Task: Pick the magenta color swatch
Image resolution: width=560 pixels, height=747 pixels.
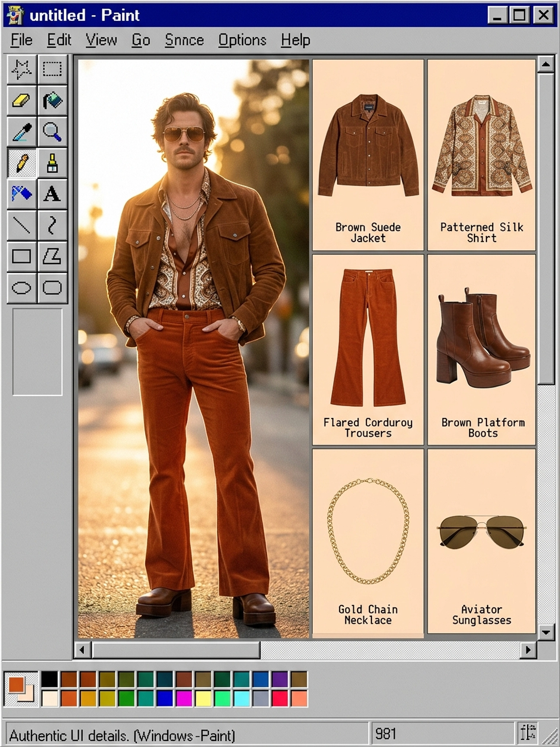Action: coord(184,699)
